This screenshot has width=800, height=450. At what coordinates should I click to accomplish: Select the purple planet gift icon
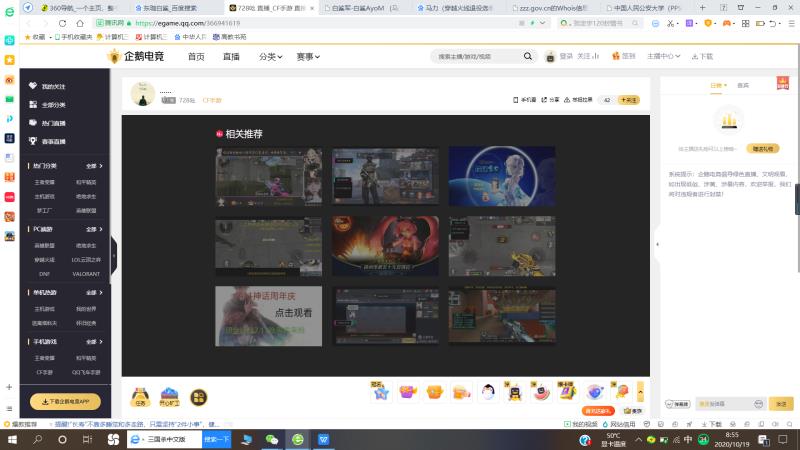(x=595, y=392)
